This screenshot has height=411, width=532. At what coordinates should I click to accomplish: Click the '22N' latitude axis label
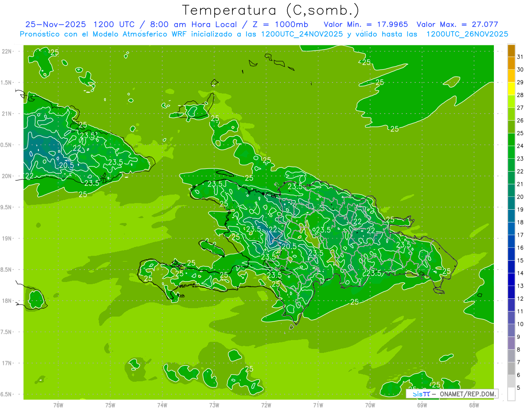pos(7,51)
